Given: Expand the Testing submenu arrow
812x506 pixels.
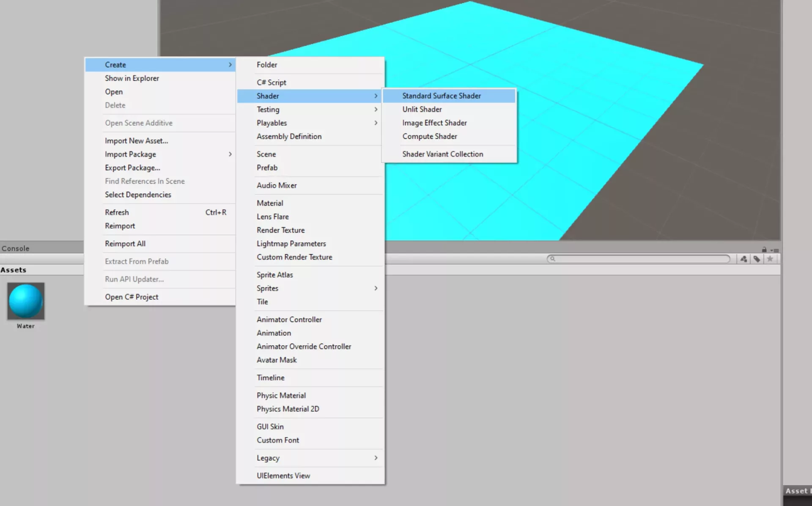Looking at the screenshot, I should 376,110.
